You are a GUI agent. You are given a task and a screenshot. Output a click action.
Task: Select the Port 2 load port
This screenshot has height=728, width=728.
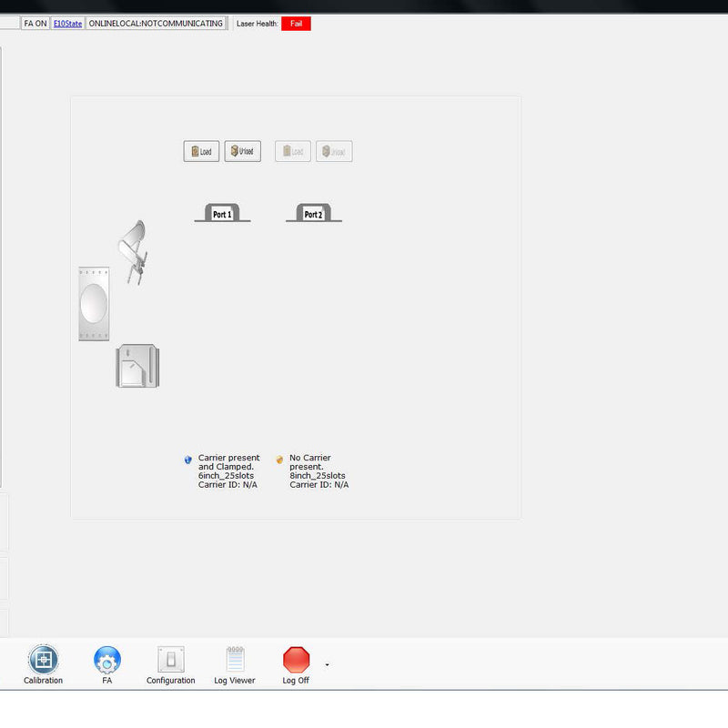[313, 213]
